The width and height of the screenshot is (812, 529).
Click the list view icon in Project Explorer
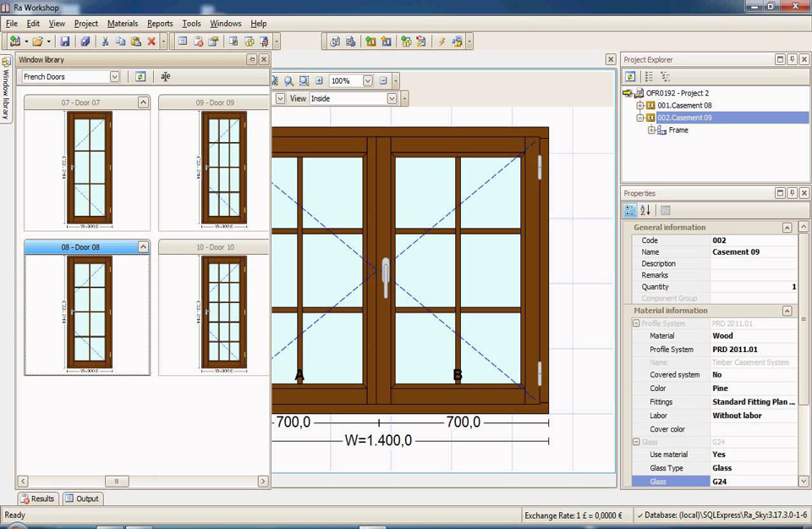tap(649, 77)
